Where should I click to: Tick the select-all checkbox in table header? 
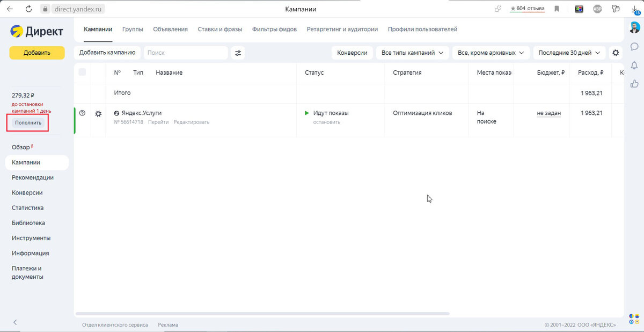pyautogui.click(x=82, y=72)
